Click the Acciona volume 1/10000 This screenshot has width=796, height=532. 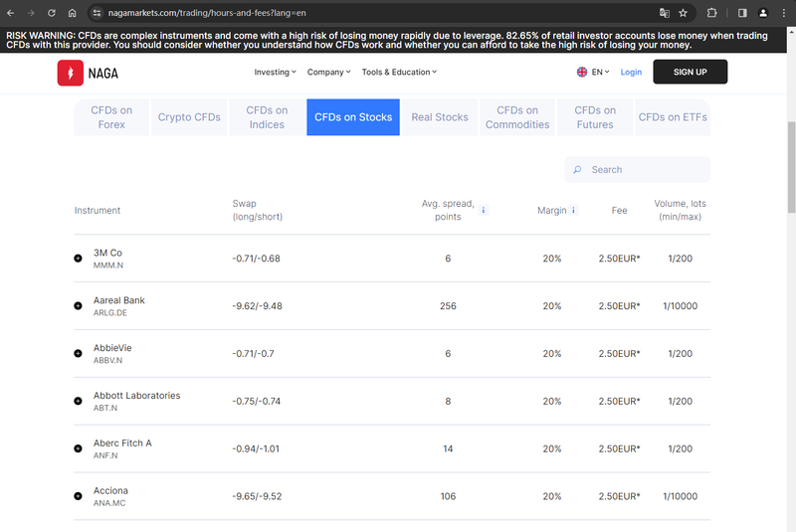tap(681, 496)
